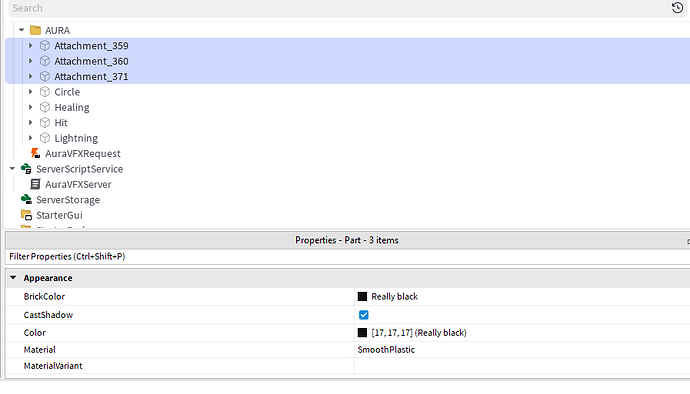690x394 pixels.
Task: Collapse the Appearance properties section
Action: (13, 278)
